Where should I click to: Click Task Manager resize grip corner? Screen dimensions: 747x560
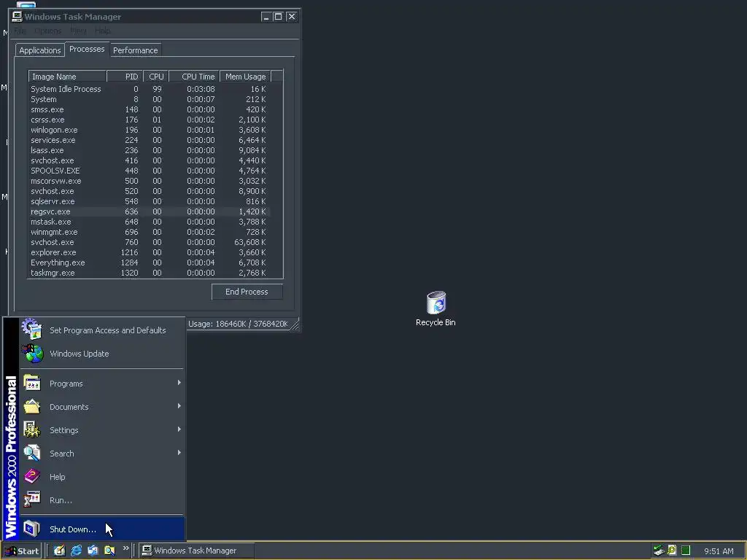pos(296,324)
